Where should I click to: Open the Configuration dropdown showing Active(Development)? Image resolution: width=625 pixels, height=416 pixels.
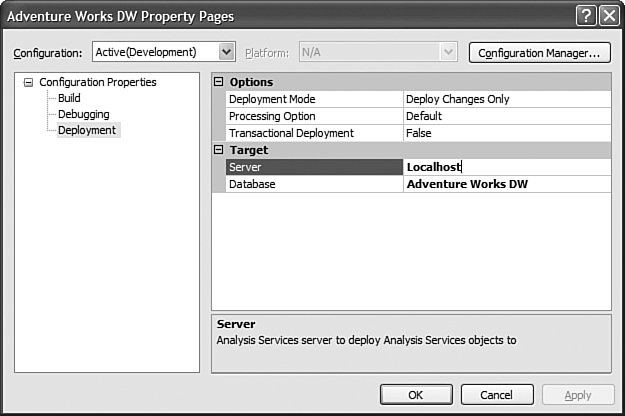(164, 52)
